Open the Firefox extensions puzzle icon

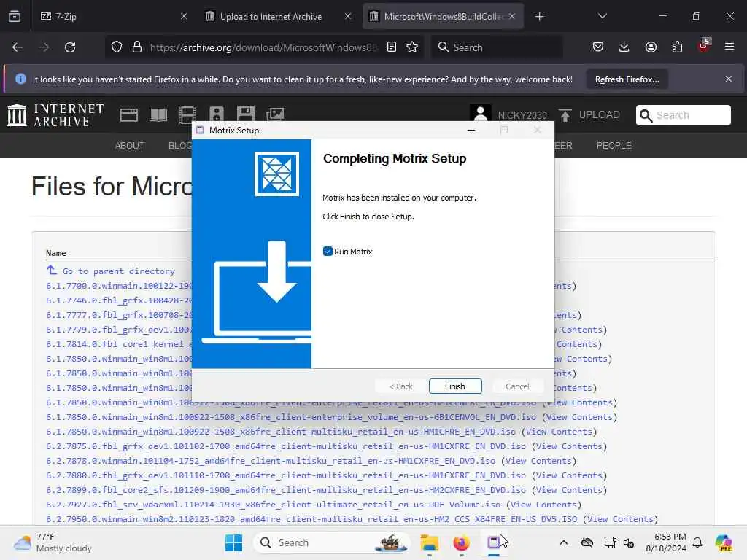(677, 47)
